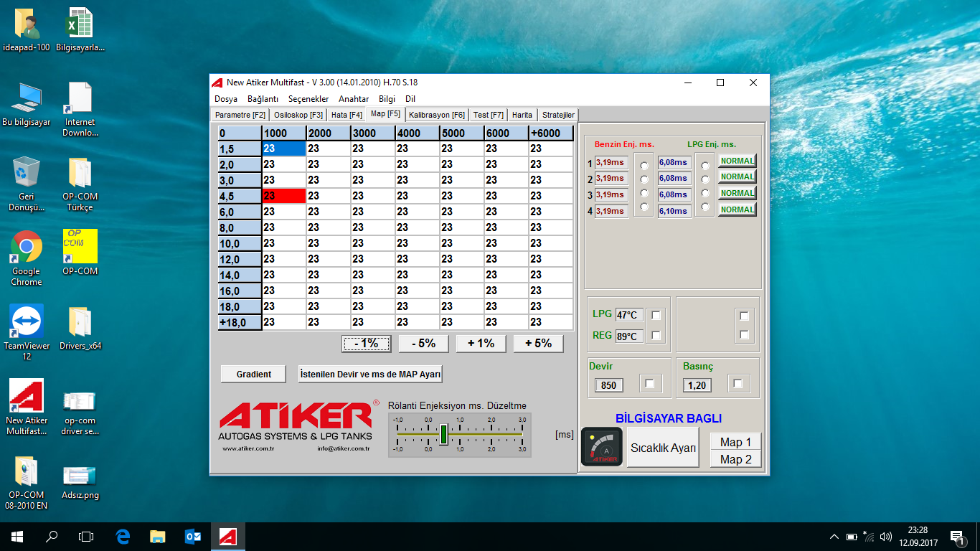The width and height of the screenshot is (980, 551).
Task: Tick the REG temperature checkbox
Action: (x=656, y=335)
